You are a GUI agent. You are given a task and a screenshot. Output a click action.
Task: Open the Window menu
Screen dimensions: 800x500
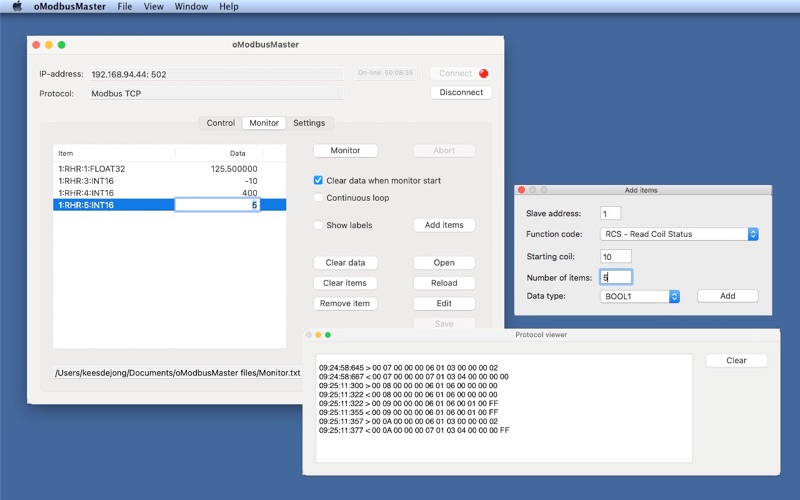coord(190,7)
